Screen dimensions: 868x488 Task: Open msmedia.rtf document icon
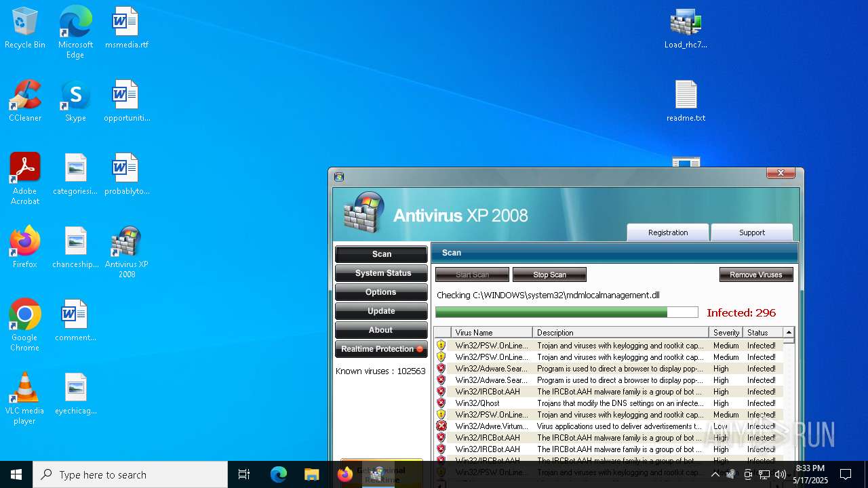pyautogui.click(x=126, y=28)
